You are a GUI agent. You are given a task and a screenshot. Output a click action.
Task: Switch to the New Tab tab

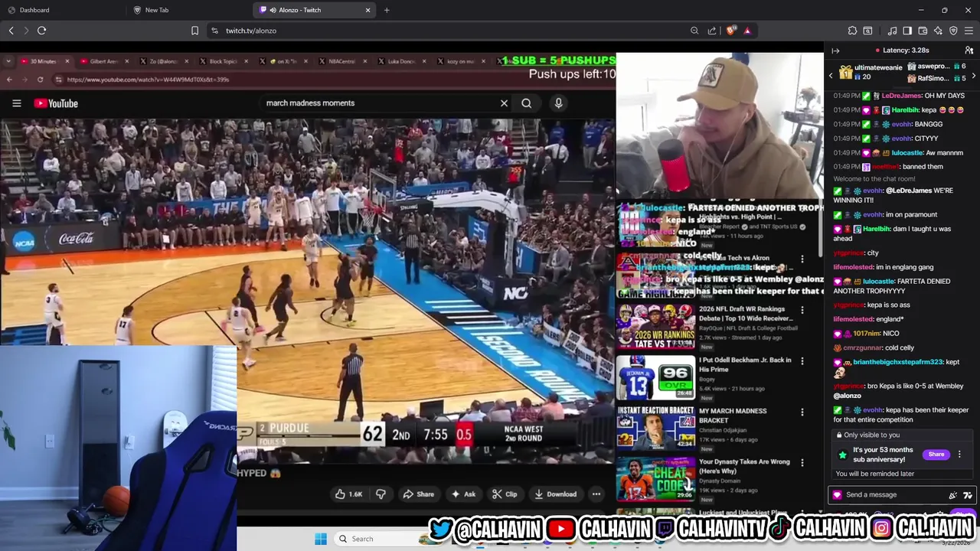tap(189, 10)
